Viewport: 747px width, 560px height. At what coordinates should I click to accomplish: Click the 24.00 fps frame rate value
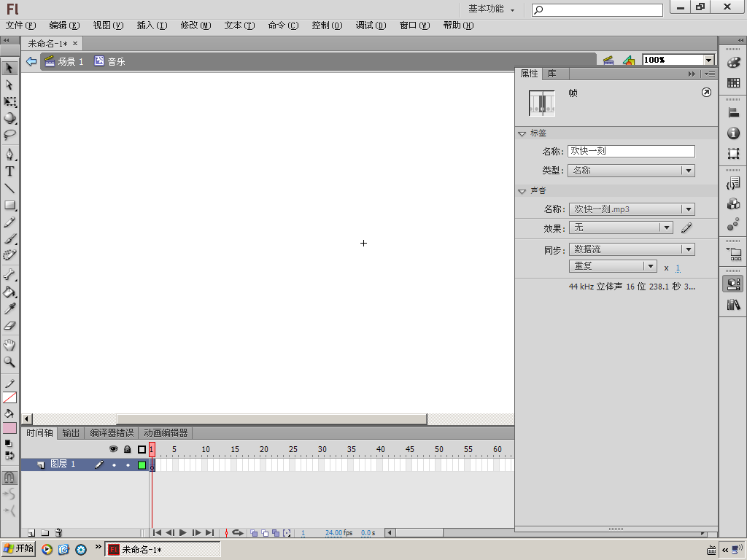pos(334,533)
